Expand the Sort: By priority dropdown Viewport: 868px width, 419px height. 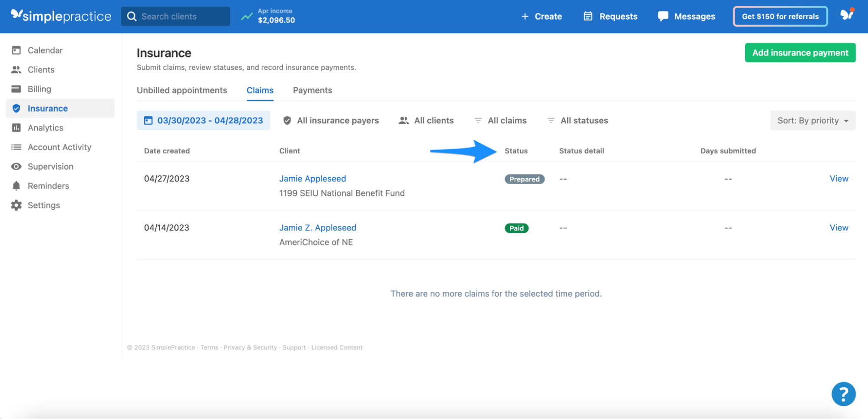pos(813,121)
